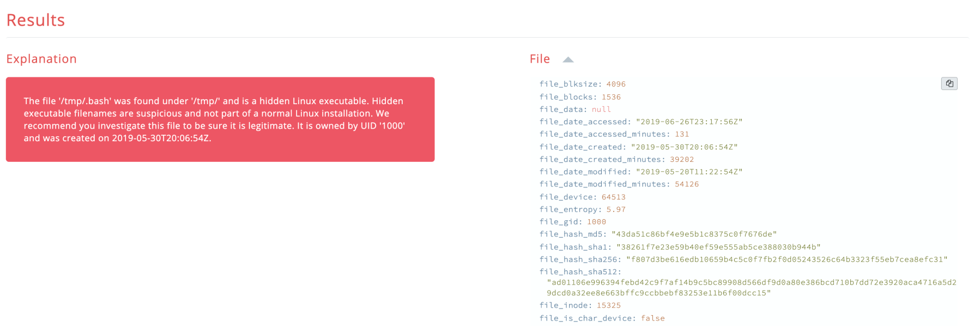980x326 pixels.
Task: Copy file JSON with clipboard icon
Action: [x=949, y=83]
